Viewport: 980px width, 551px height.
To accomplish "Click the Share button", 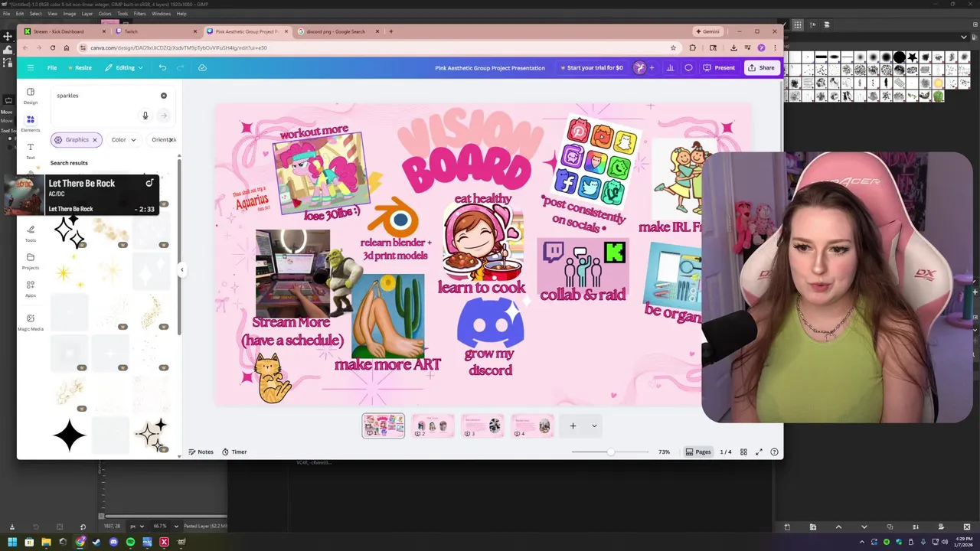I will point(761,67).
